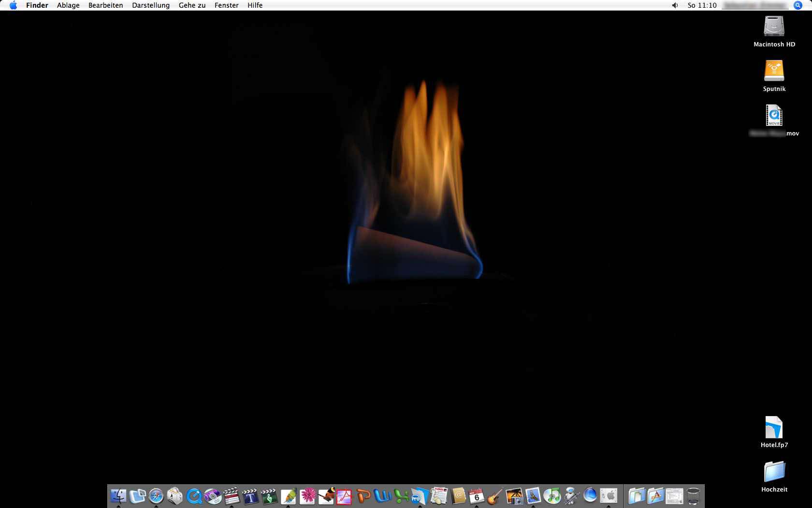Open GarageBand guitar icon in the Dock
This screenshot has width=812, height=508.
point(495,496)
